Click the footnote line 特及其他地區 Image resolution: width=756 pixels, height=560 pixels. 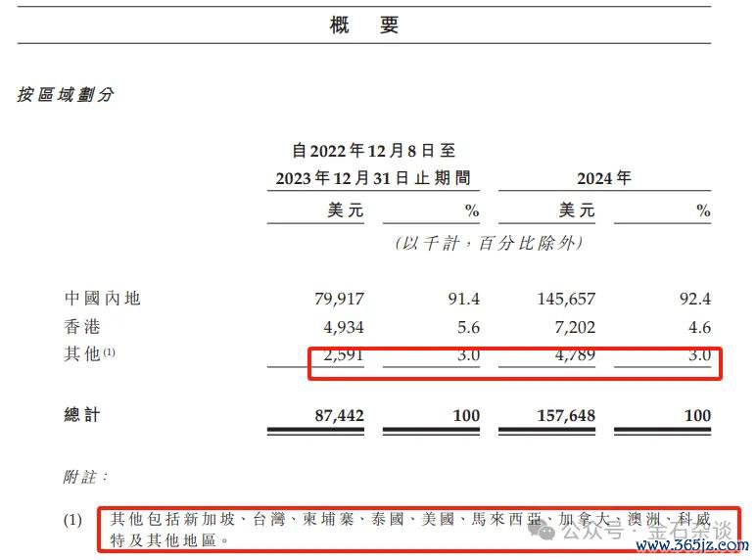coord(169,540)
